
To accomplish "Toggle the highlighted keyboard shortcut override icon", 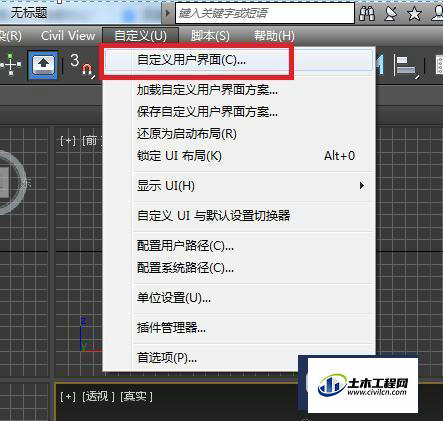I will [43, 65].
